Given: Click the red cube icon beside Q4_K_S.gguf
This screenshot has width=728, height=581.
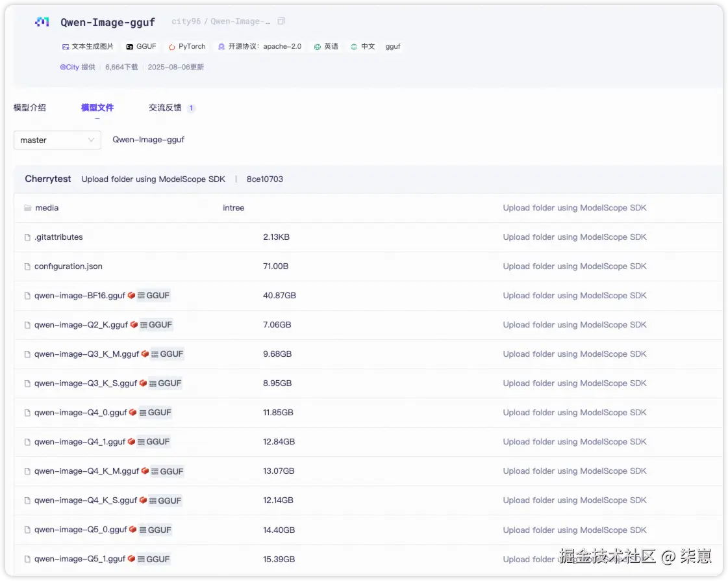Looking at the screenshot, I should (143, 500).
